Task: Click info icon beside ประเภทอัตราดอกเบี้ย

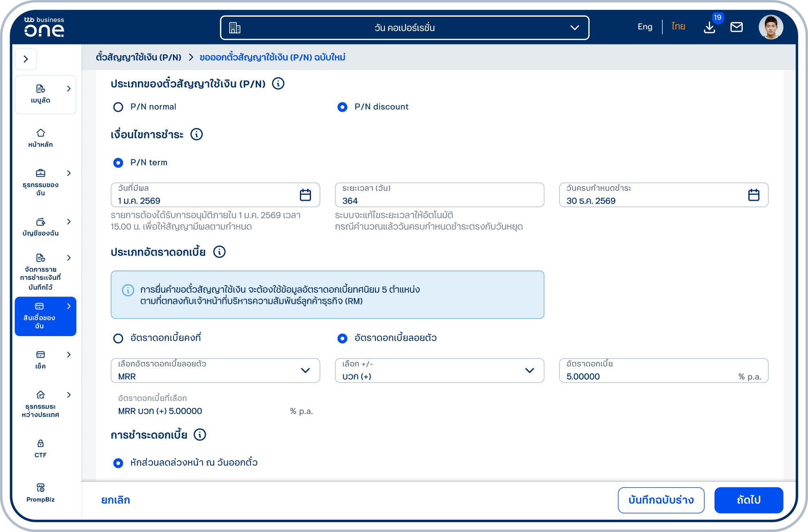Action: click(220, 252)
